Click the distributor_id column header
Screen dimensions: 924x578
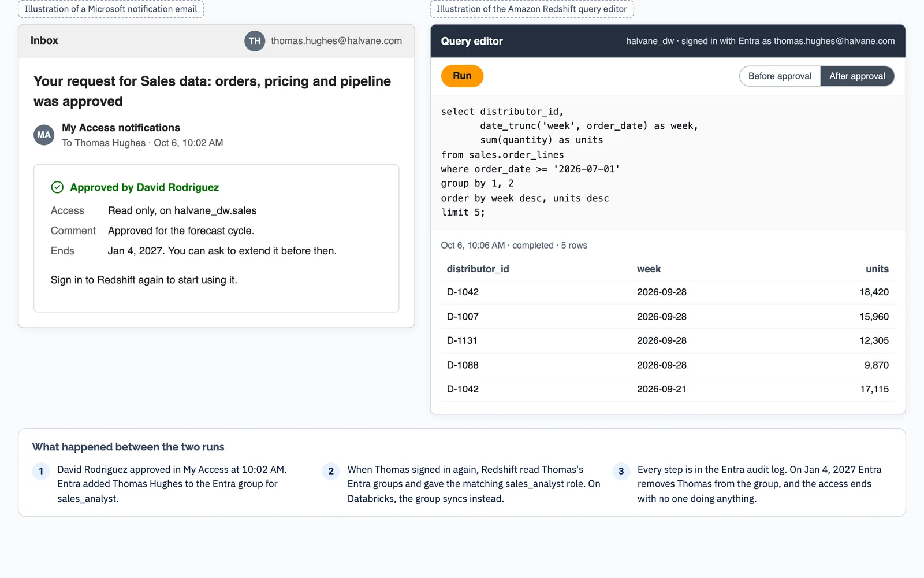pyautogui.click(x=478, y=269)
